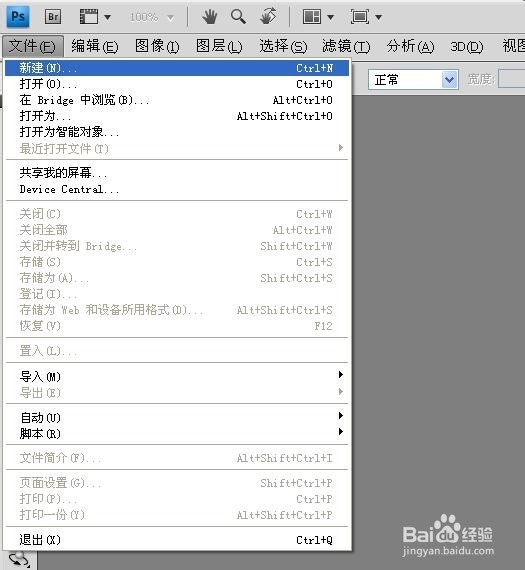The width and height of the screenshot is (525, 570).
Task: Choose 导入(M) entry label
Action: 40,377
